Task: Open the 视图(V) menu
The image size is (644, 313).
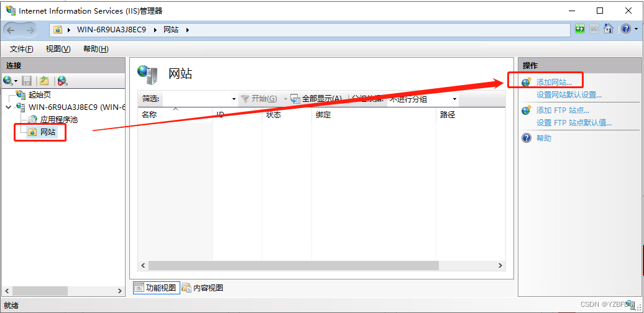Action: [58, 49]
